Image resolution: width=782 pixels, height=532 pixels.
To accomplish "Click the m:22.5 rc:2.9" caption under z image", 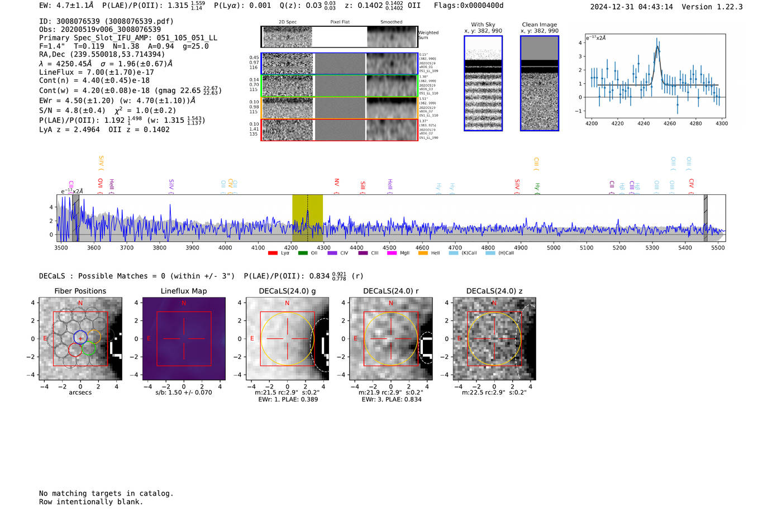I will pos(494,392).
